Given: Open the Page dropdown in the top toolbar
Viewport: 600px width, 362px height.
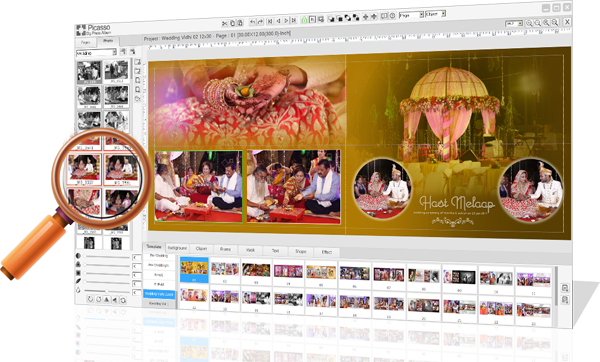Looking at the screenshot, I should click(x=411, y=15).
